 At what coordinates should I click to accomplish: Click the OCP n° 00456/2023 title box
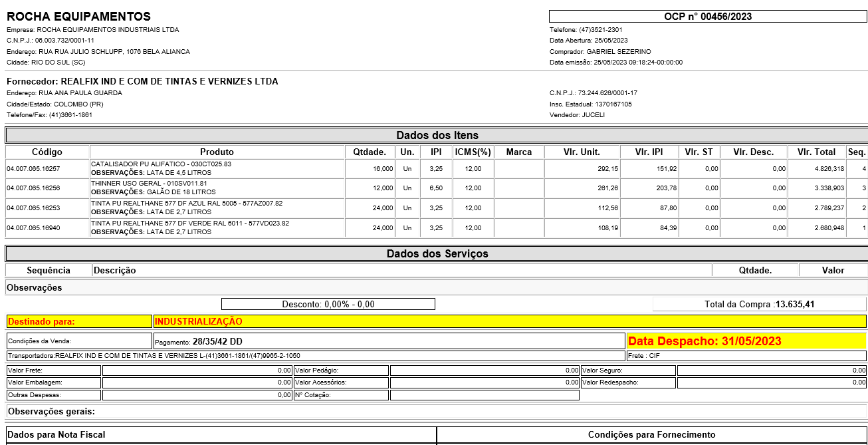(x=707, y=17)
